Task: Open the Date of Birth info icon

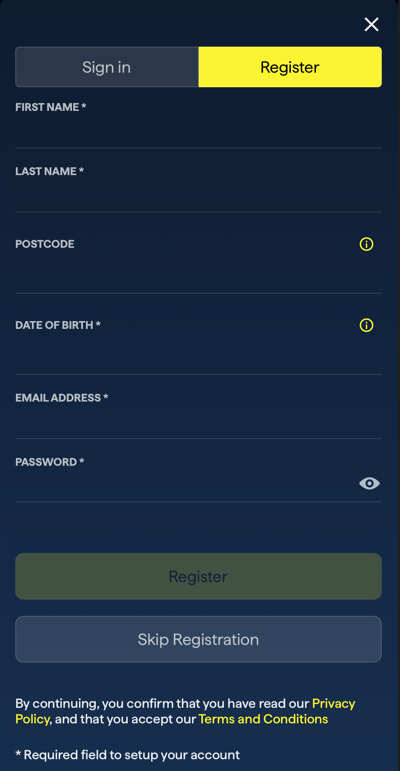Action: tap(367, 325)
